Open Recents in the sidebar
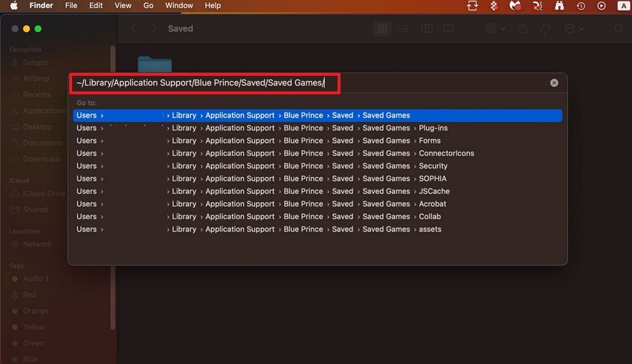Screen dimensions: 632x364 click(x=36, y=94)
